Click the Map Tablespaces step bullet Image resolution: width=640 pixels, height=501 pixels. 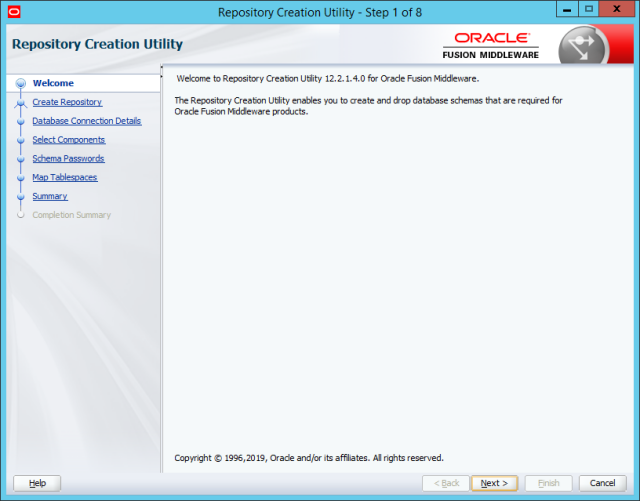[x=21, y=178]
